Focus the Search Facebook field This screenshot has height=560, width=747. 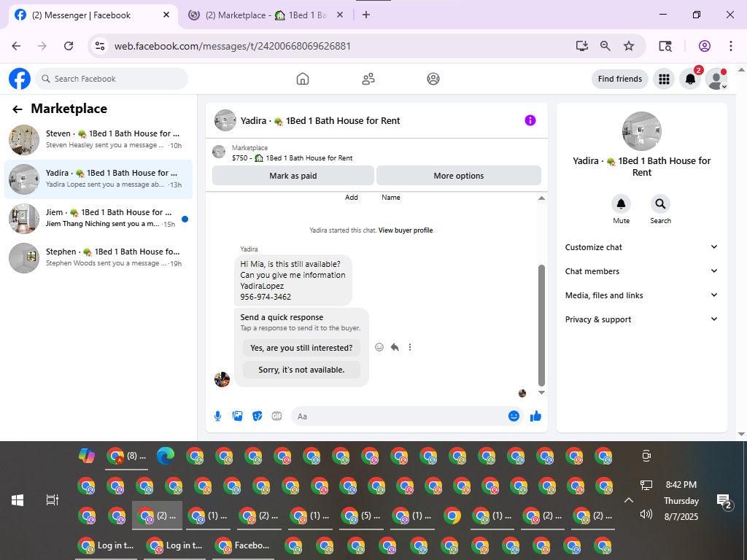click(112, 79)
